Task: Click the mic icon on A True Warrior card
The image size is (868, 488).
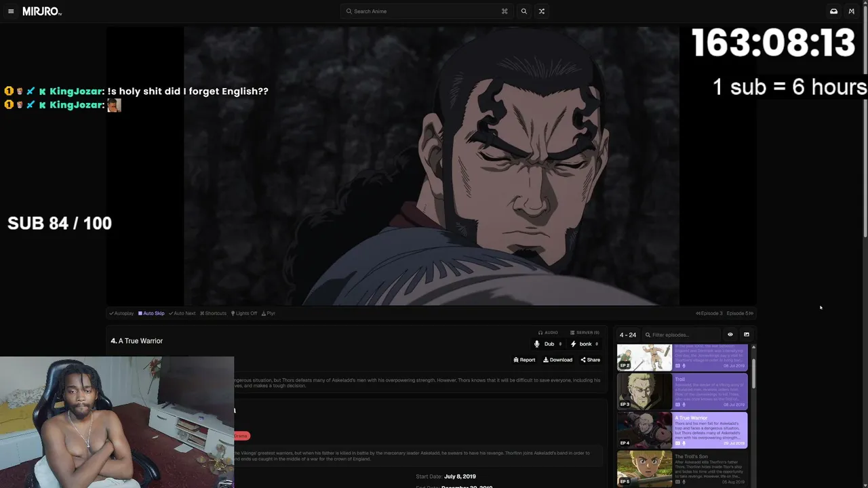Action: click(684, 443)
